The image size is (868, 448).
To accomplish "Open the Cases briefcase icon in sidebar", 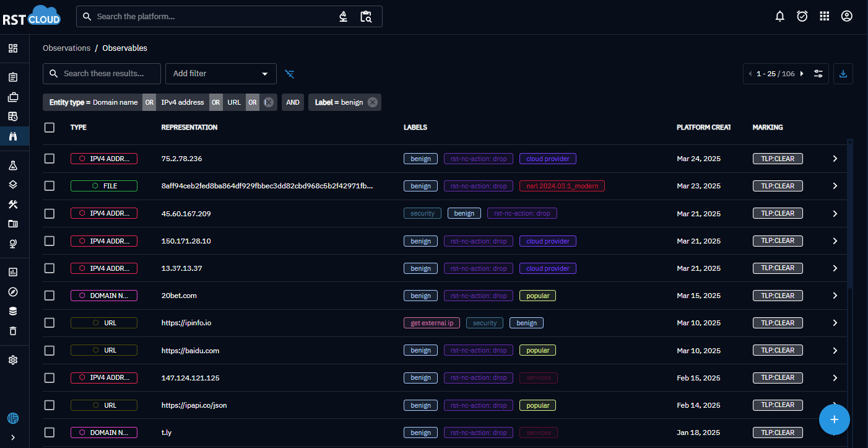I will pos(13,97).
